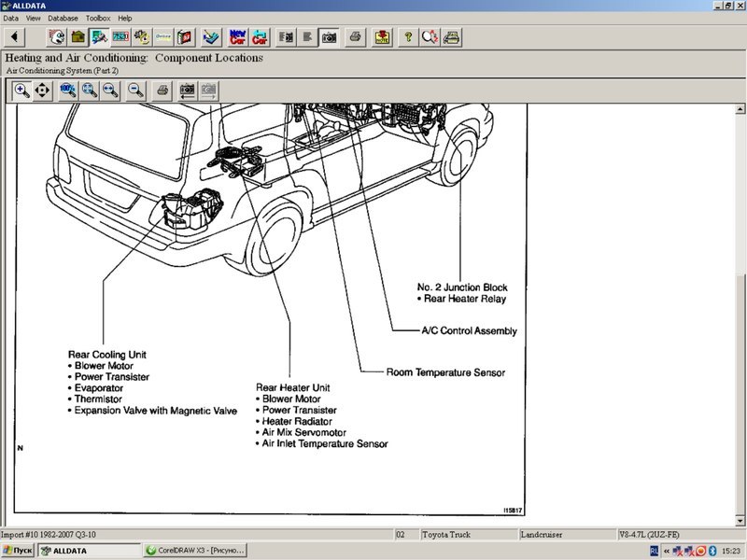Open the Database menu
The width and height of the screenshot is (747, 560).
(x=63, y=18)
